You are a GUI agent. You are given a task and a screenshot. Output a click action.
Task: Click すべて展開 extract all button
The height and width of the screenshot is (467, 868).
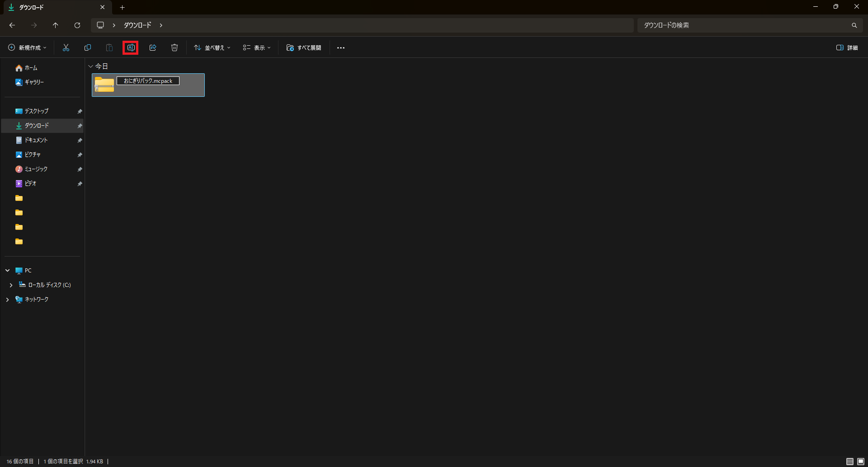(304, 48)
